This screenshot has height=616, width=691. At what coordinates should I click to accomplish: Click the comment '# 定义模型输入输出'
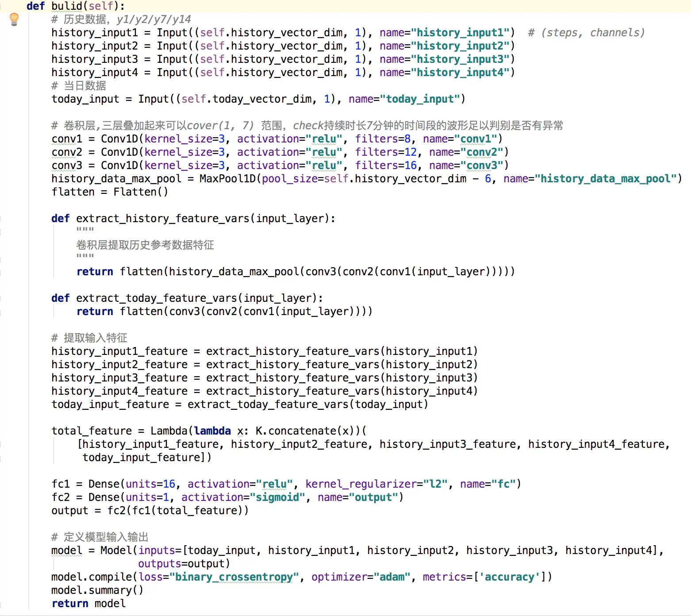coord(100,537)
